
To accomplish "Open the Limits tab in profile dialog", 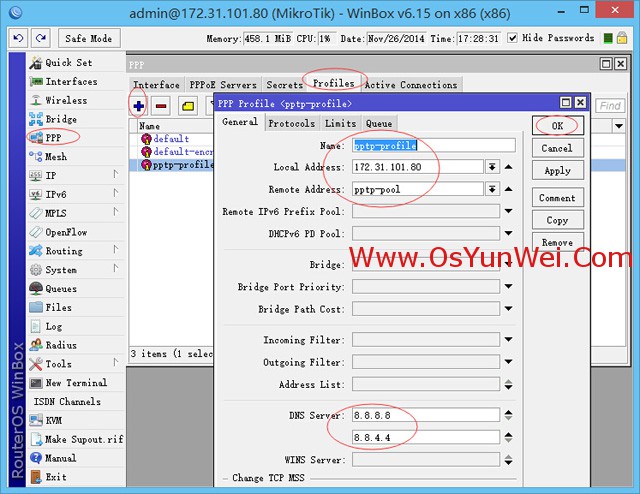I will pos(340,123).
